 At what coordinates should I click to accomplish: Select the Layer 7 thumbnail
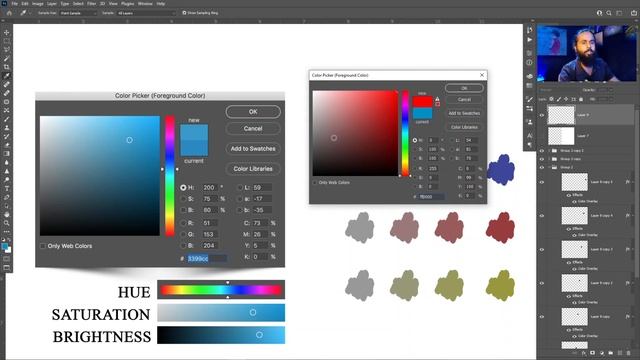click(x=561, y=136)
